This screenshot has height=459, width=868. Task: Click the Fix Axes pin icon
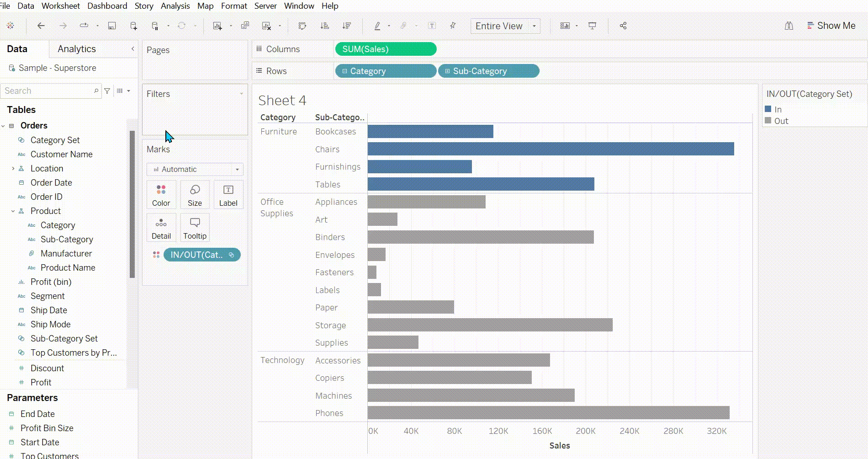coord(453,26)
